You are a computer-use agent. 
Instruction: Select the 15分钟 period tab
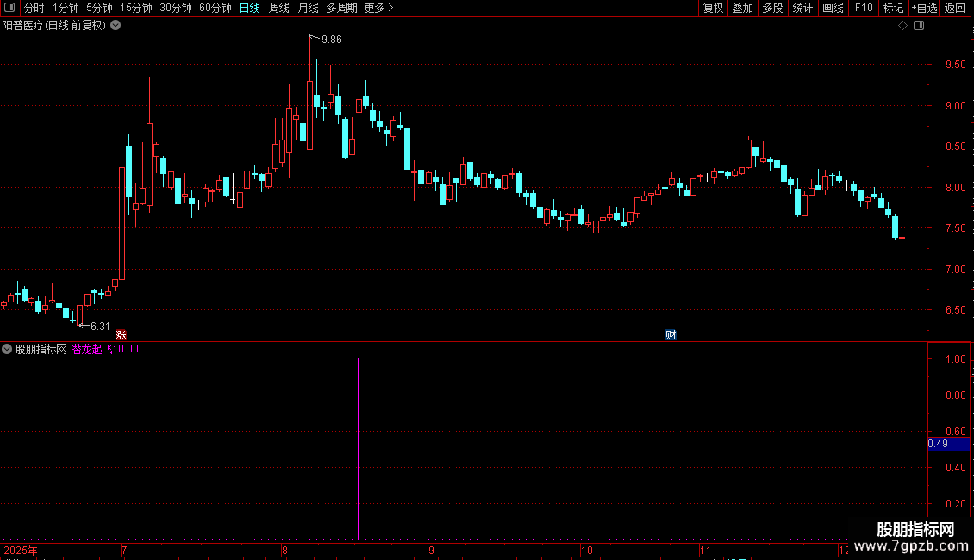coord(136,8)
